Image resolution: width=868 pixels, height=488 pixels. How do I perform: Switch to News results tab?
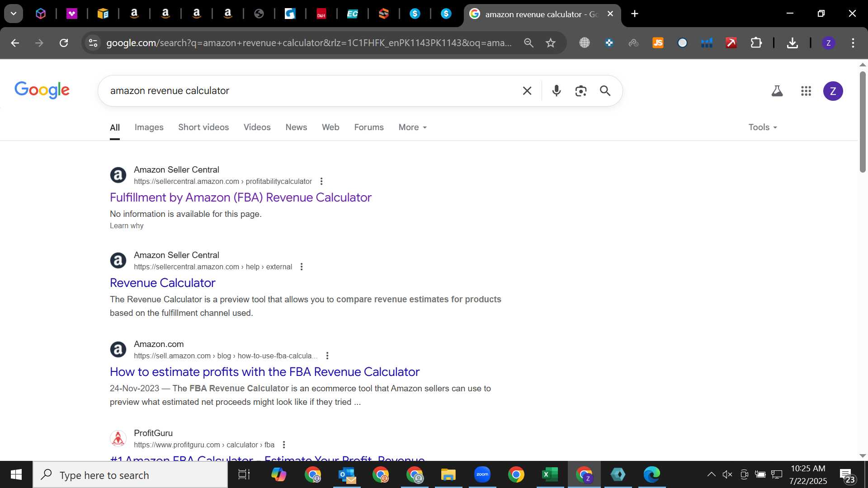click(x=296, y=127)
